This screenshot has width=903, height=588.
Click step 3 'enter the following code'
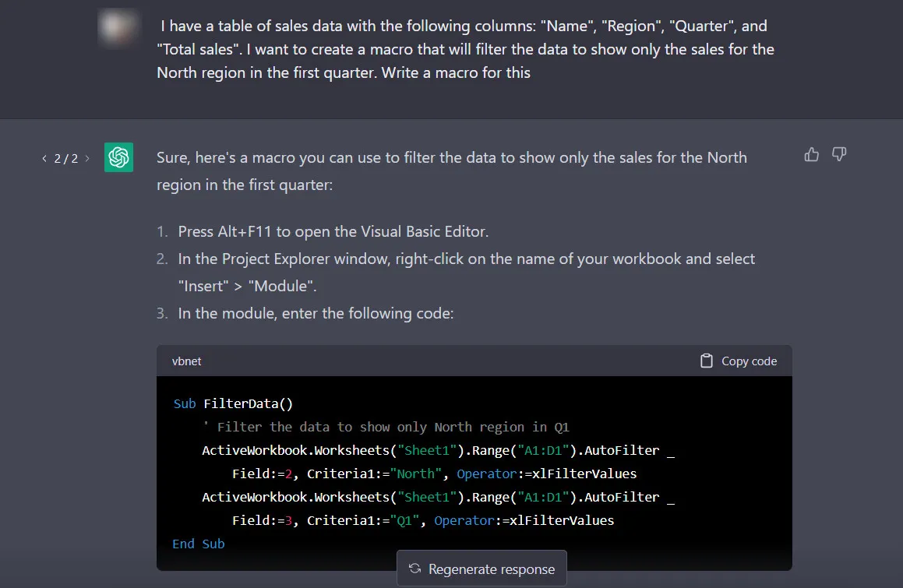click(x=316, y=313)
